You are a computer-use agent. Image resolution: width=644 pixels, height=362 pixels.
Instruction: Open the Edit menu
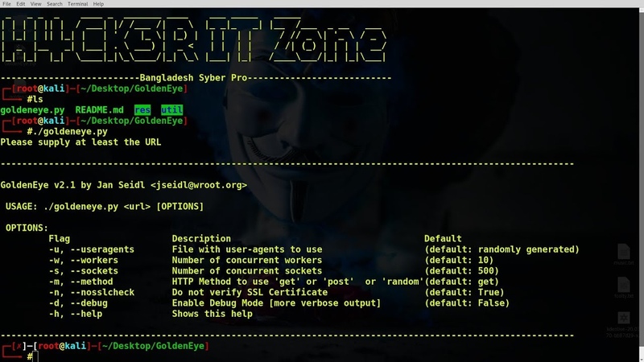[x=21, y=4]
